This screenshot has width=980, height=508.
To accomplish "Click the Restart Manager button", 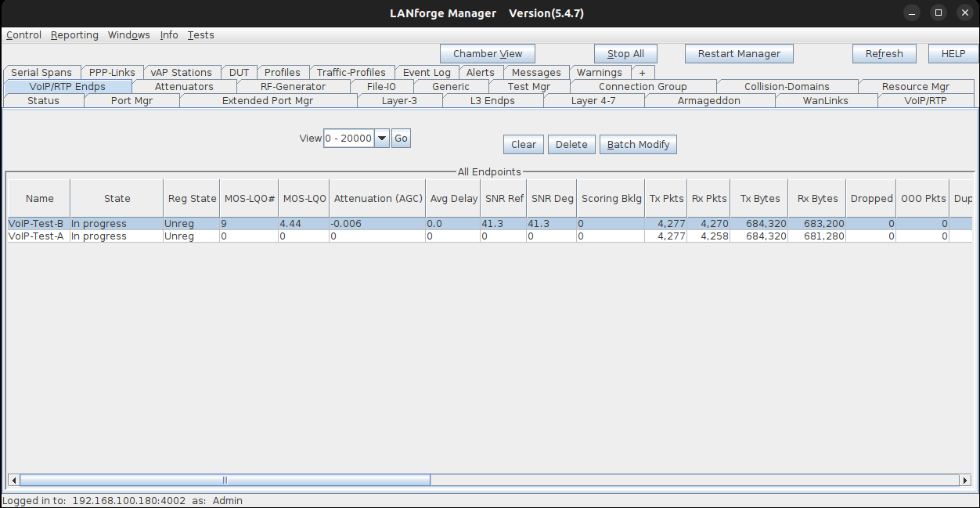I will [739, 54].
